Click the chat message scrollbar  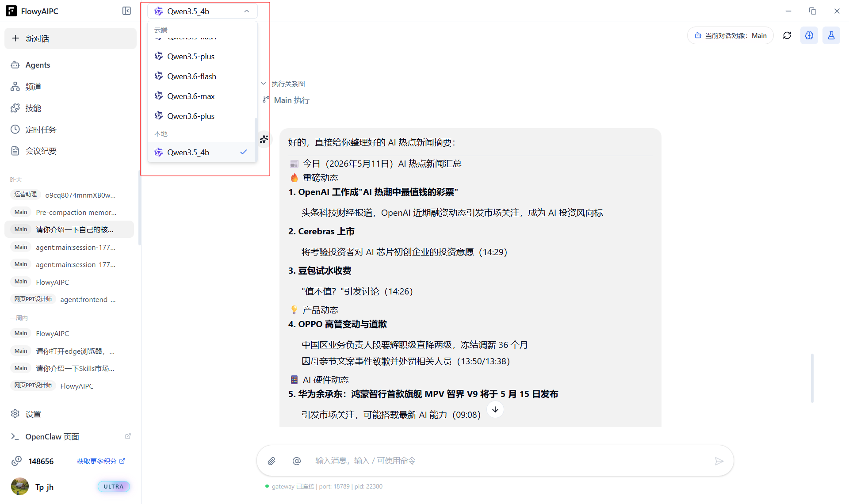(812, 378)
